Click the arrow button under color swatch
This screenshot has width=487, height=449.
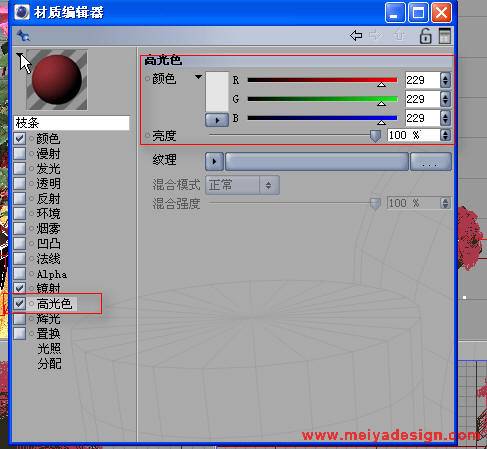coord(217,120)
